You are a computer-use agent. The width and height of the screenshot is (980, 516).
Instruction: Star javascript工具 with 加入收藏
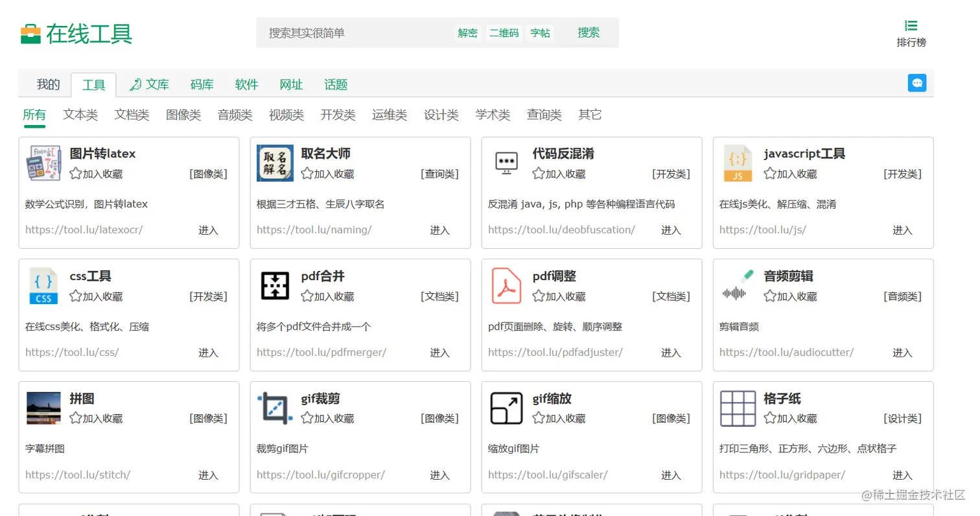(x=790, y=174)
